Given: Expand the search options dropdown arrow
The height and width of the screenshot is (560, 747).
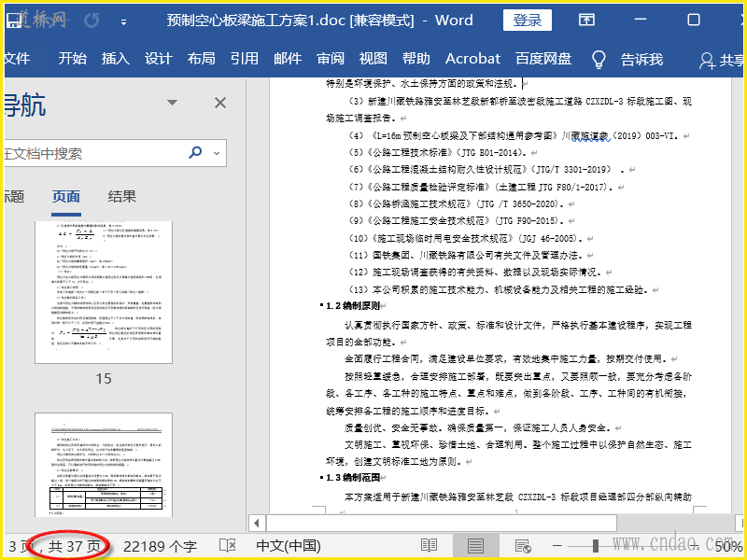Looking at the screenshot, I should click(217, 153).
